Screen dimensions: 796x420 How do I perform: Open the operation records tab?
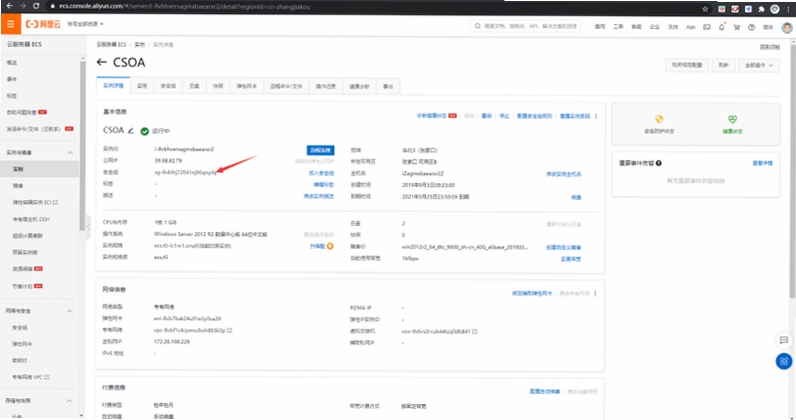[325, 86]
